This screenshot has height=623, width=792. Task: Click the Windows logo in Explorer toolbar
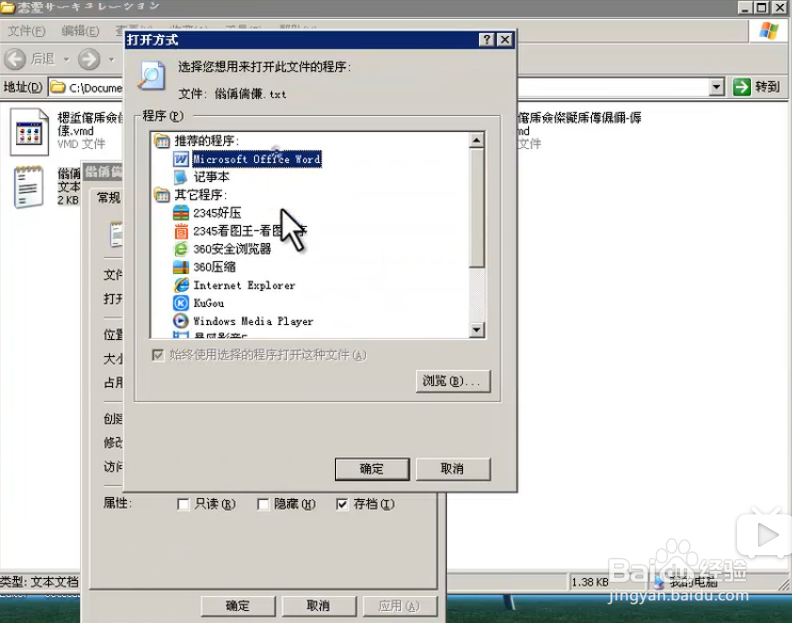(769, 31)
